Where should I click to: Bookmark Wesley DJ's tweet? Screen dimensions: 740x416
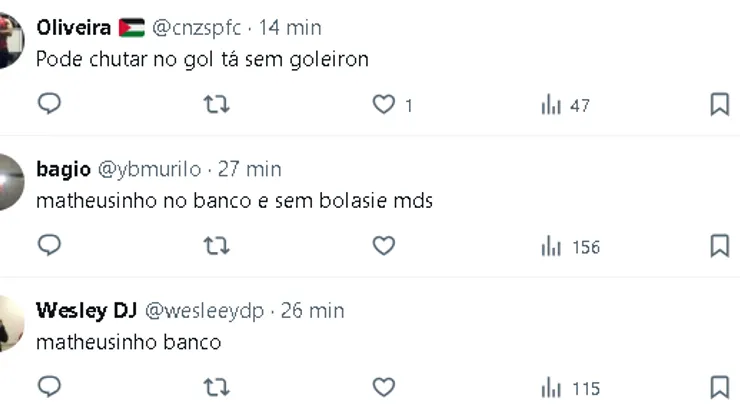(719, 386)
